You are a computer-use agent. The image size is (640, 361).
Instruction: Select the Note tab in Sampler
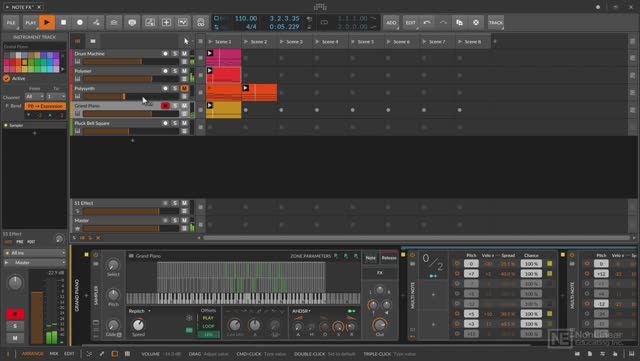pos(371,258)
